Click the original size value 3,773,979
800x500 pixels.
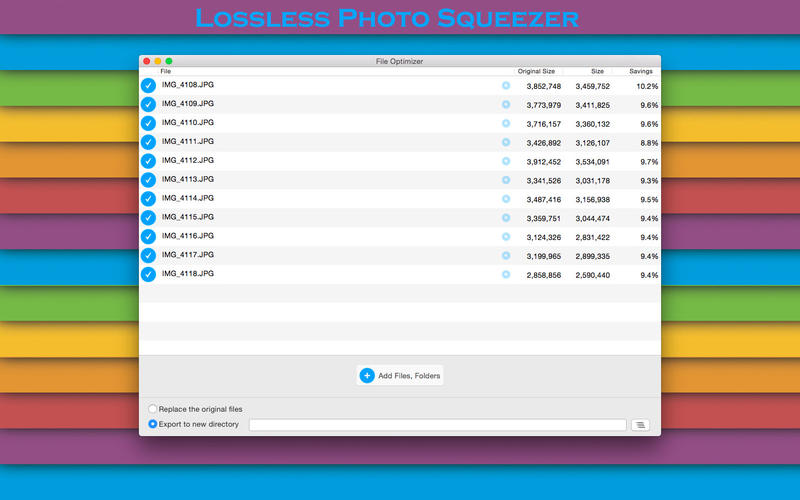click(543, 105)
